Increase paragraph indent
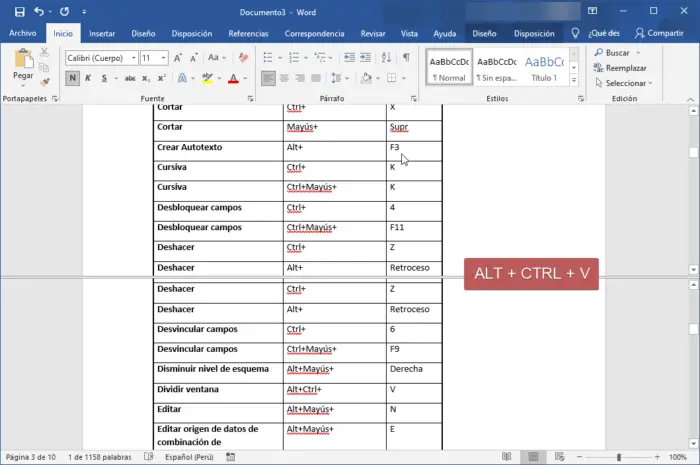700x465 pixels. click(366, 58)
